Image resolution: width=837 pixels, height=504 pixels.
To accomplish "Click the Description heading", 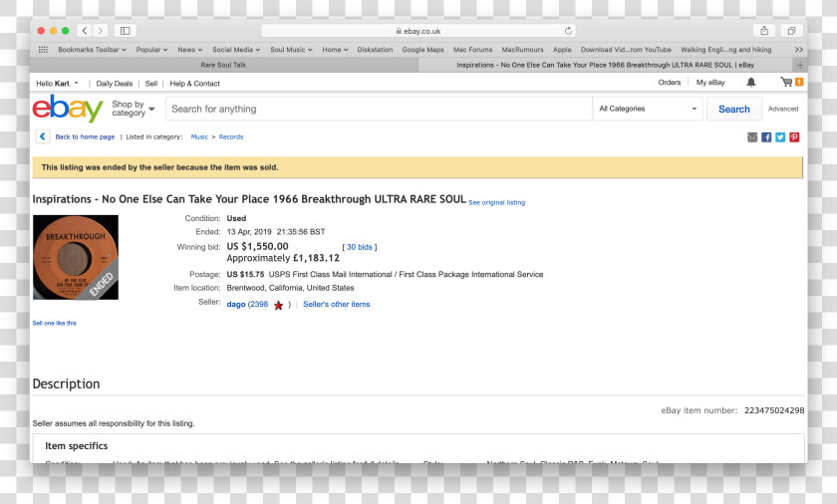I will (x=66, y=384).
